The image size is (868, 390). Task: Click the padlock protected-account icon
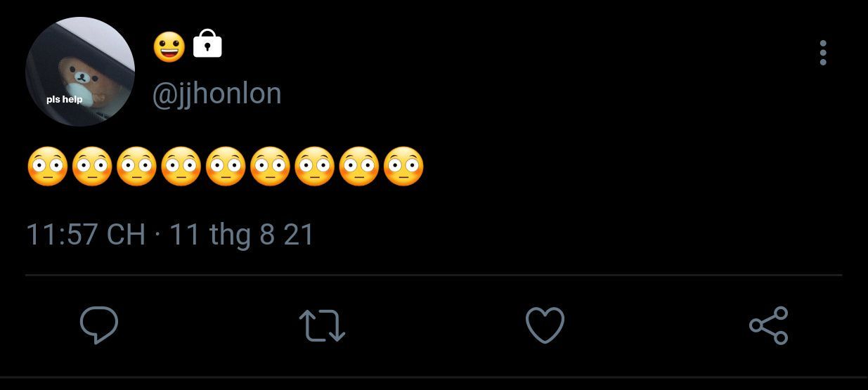click(207, 44)
